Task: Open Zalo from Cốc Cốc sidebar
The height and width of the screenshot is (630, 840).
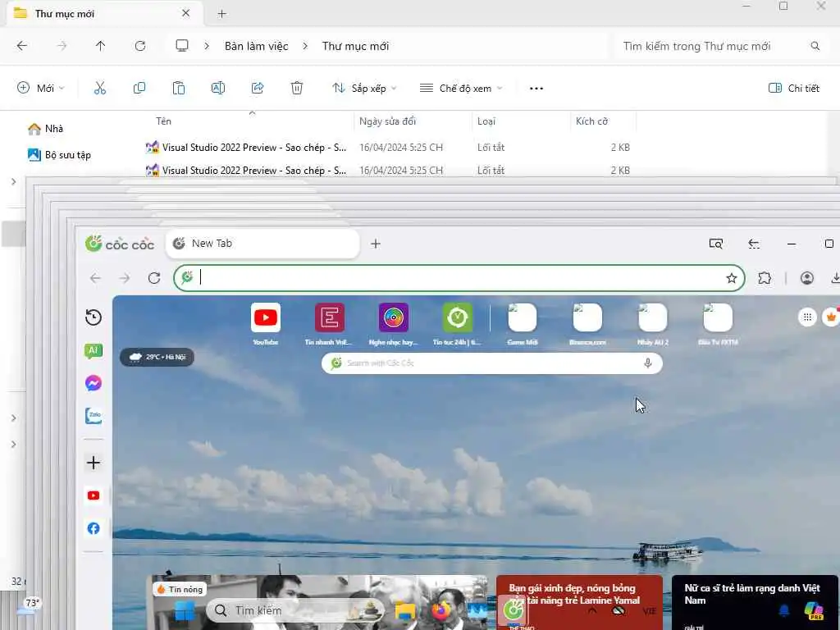Action: click(x=94, y=415)
